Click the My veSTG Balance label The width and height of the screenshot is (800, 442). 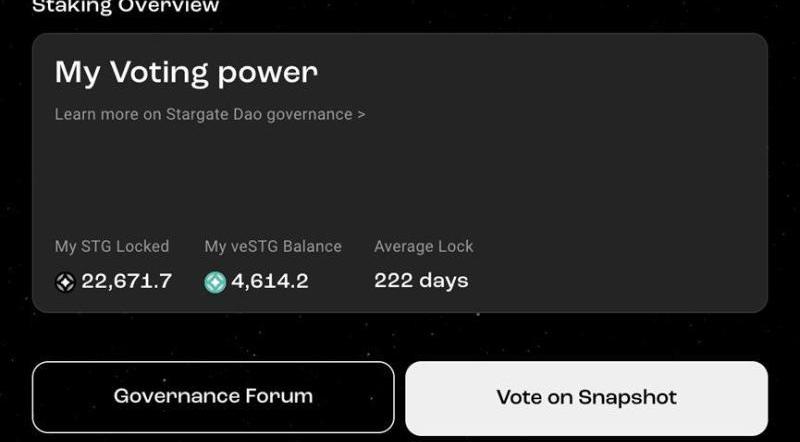[273, 246]
